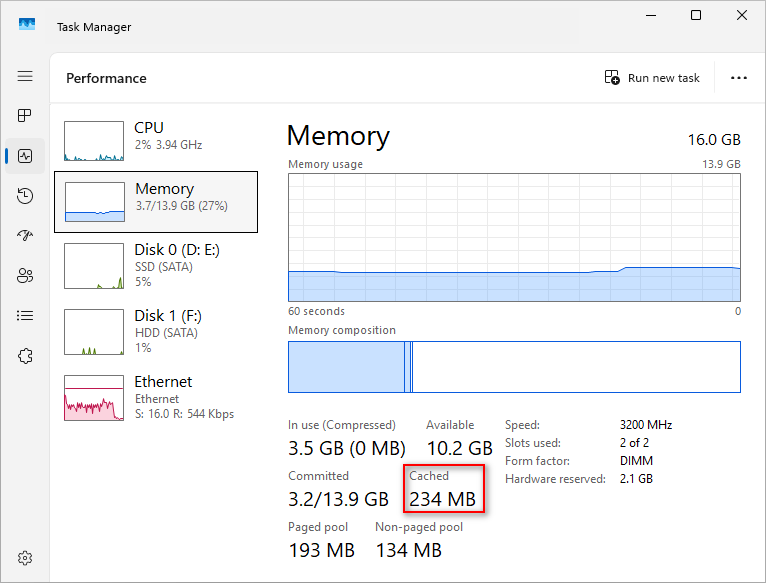Viewport: 766px width, 583px height.
Task: Click the Memory composition bar
Action: tap(514, 367)
